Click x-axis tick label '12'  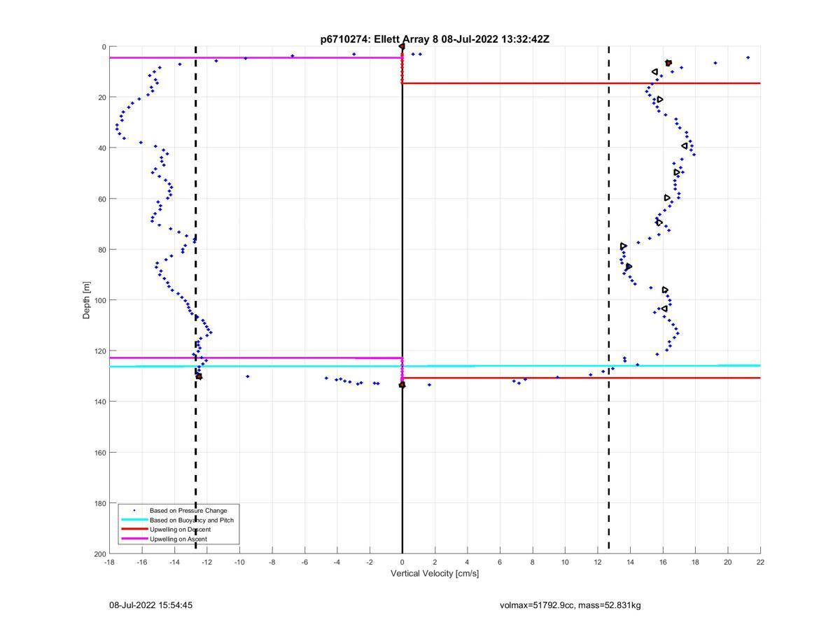click(x=598, y=562)
